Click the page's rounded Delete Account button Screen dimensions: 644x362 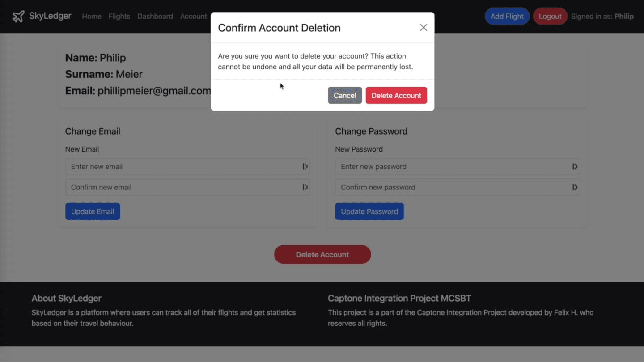[322, 254]
